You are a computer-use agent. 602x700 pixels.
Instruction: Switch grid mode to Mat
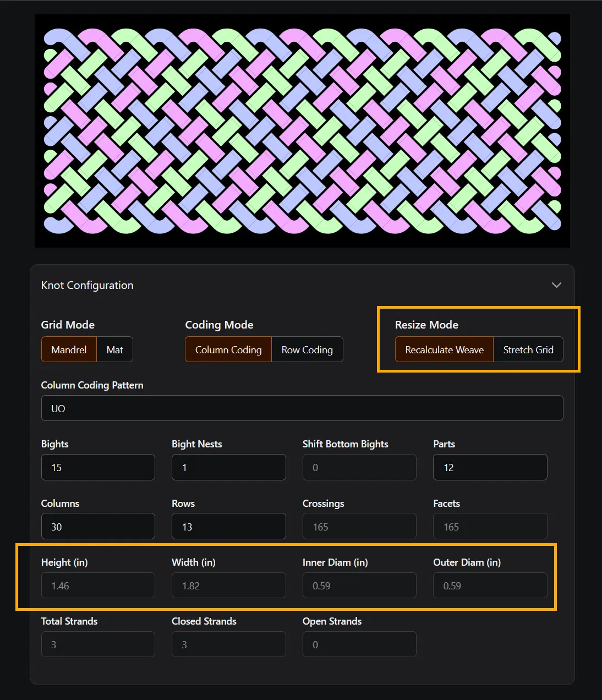pyautogui.click(x=114, y=349)
